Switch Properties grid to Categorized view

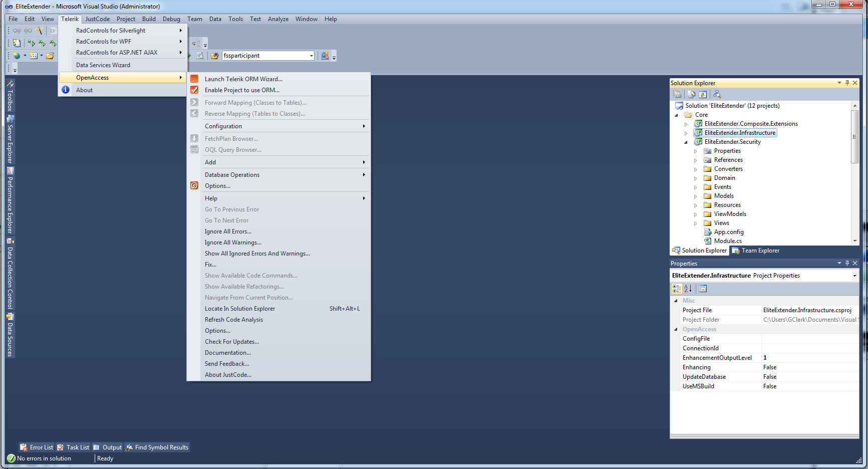(x=677, y=289)
